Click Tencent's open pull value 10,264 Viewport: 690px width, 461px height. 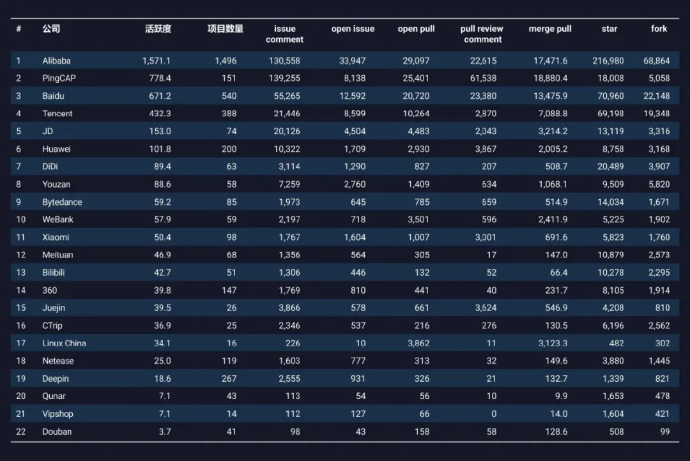click(416, 113)
